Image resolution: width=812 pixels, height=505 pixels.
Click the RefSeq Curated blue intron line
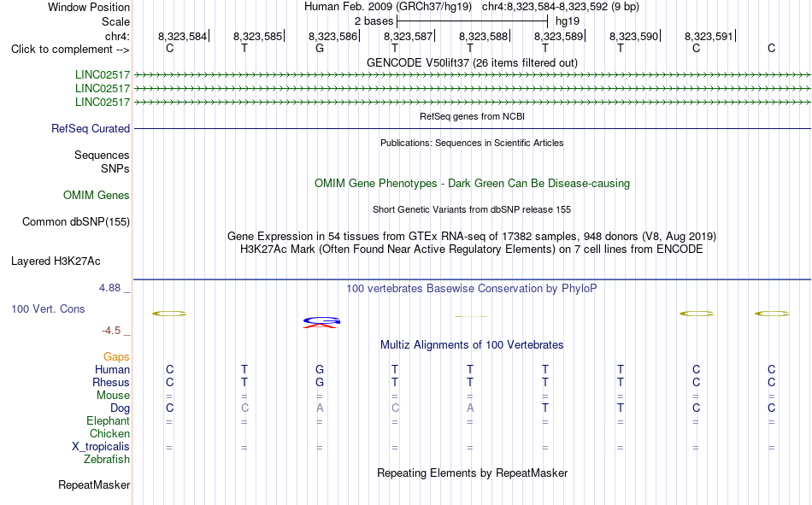[472, 128]
